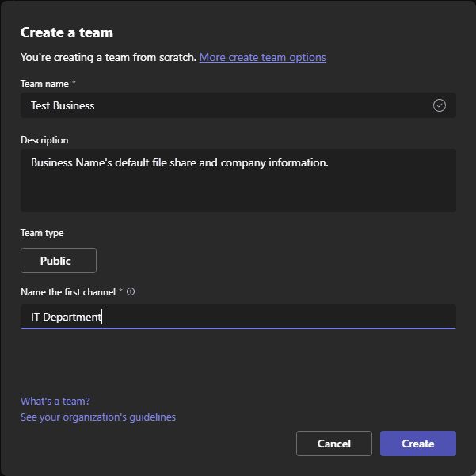476x476 pixels.
Task: Click the Name the first channel label
Action: [x=68, y=292]
